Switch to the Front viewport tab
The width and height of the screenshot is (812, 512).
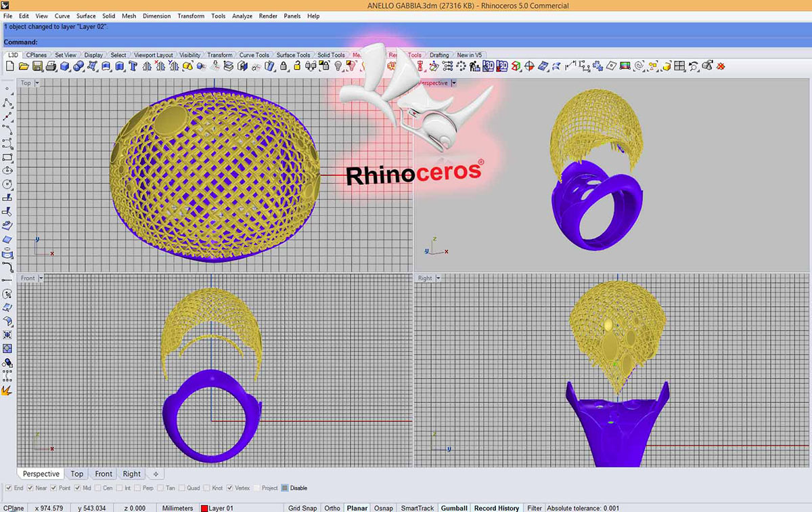coord(104,474)
